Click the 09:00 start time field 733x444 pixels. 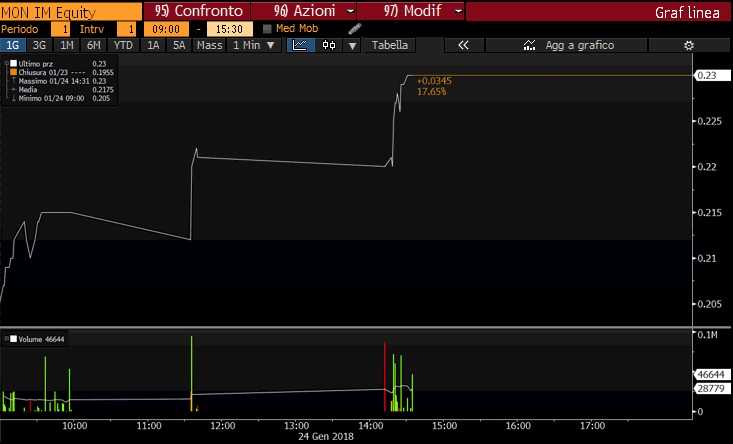click(x=166, y=29)
